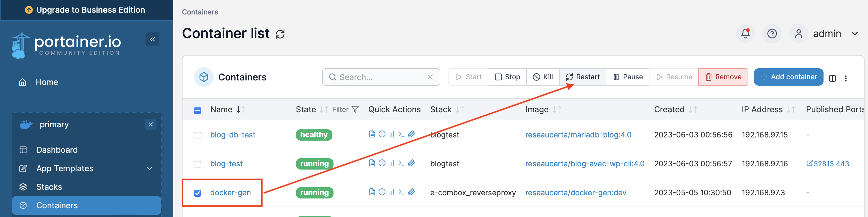Refresh the Container list
Screen dimensions: 868x217
280,34
